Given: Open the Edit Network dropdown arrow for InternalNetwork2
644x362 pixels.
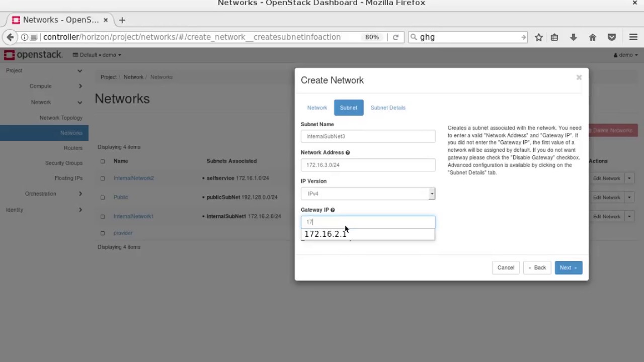Looking at the screenshot, I should click(629, 178).
